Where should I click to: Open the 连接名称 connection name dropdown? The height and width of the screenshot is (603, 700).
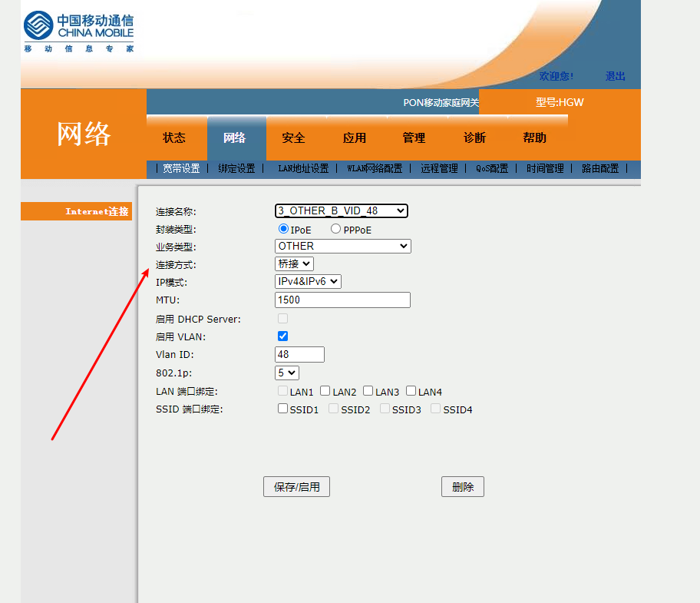[342, 210]
